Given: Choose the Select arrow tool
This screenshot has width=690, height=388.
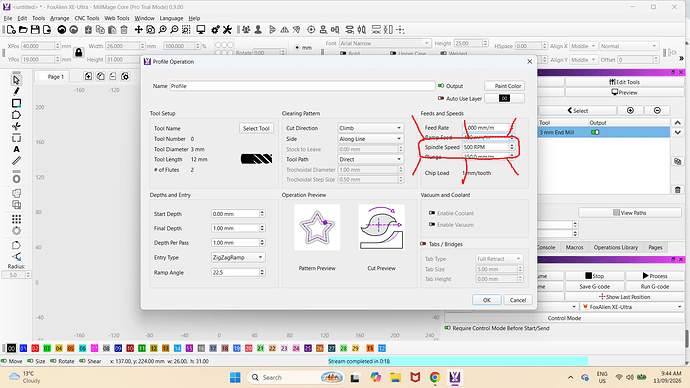Looking at the screenshot, I should click(16, 80).
